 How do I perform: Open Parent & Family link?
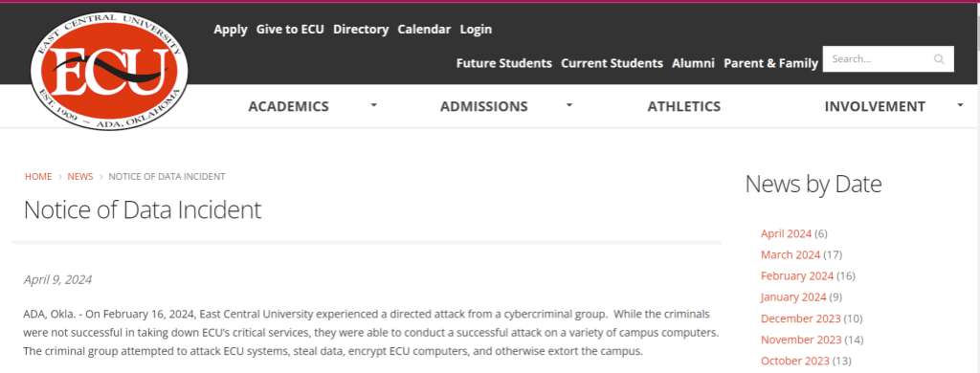[770, 63]
